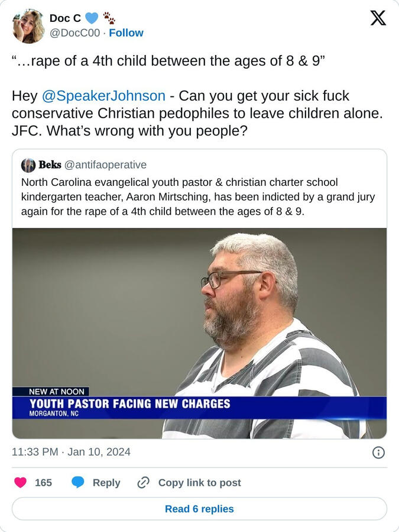Viewport: 399px width, 532px height.
Task: Follow the @DocC00 account
Action: 126,33
